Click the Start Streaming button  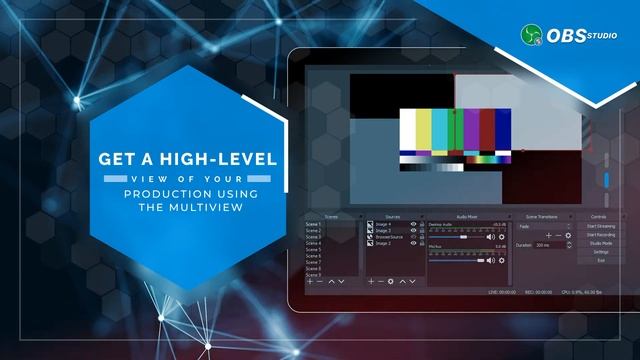[x=601, y=226]
